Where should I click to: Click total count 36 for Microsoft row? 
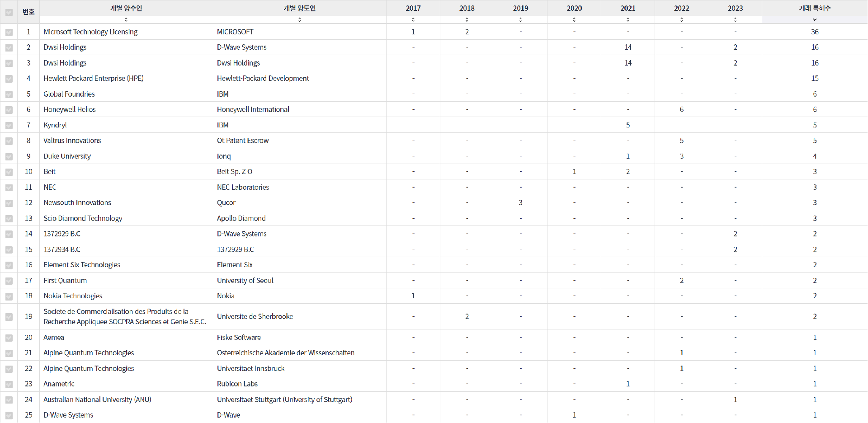[815, 32]
